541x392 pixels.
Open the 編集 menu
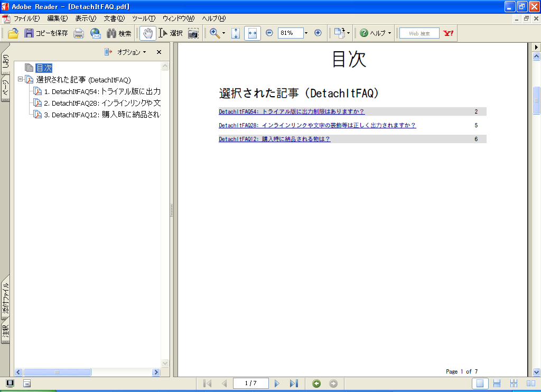(58, 18)
